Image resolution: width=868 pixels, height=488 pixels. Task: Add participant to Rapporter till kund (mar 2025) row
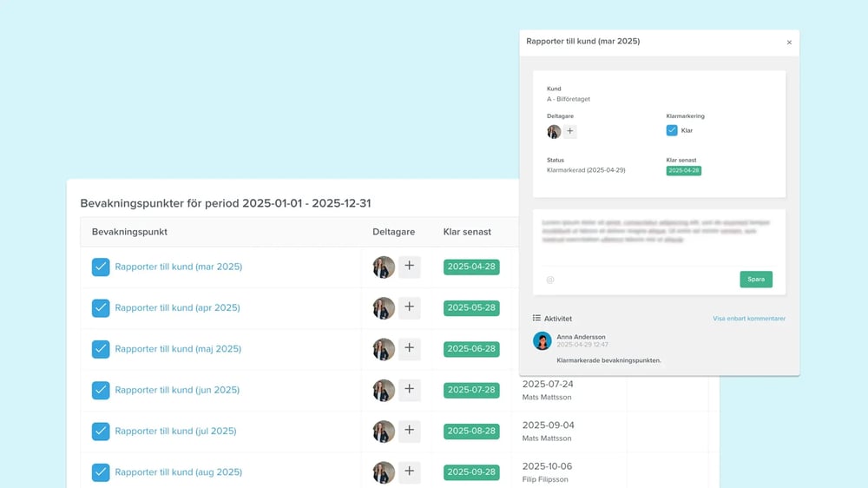point(409,267)
